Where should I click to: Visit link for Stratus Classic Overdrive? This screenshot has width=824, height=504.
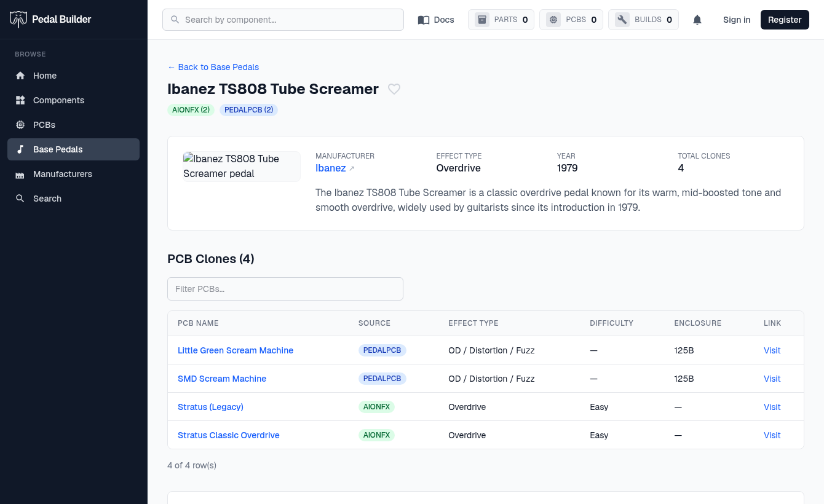click(772, 435)
